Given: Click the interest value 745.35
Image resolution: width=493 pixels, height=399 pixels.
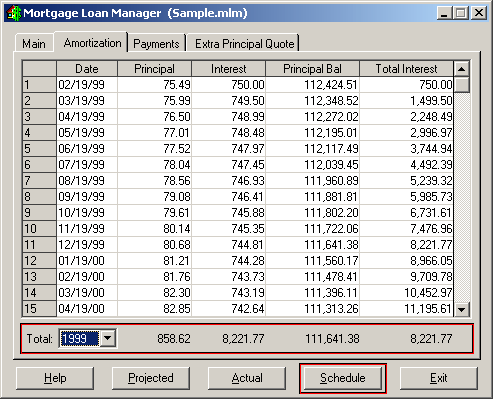Looking at the screenshot, I should (228, 229).
